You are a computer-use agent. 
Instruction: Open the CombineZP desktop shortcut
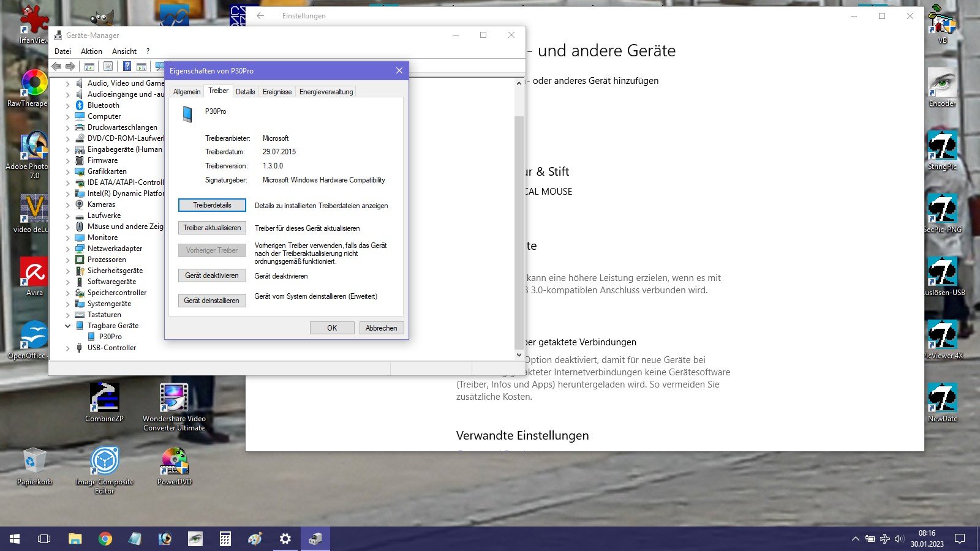point(104,402)
